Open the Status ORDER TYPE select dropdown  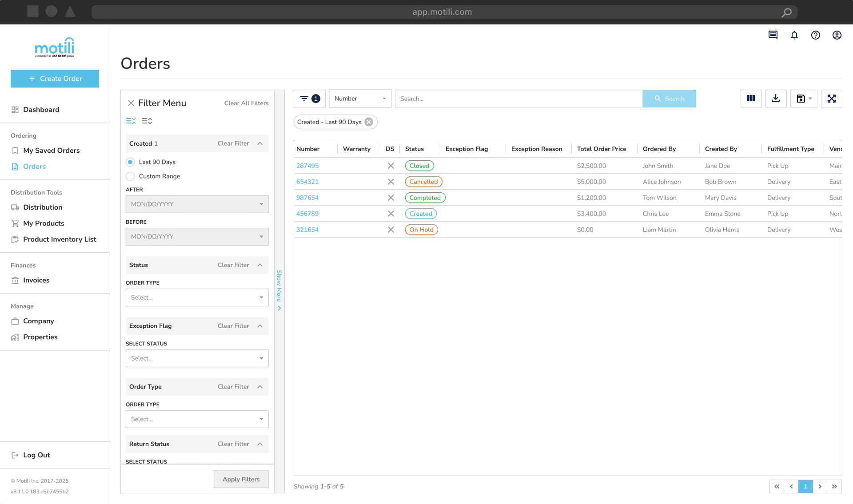click(197, 298)
